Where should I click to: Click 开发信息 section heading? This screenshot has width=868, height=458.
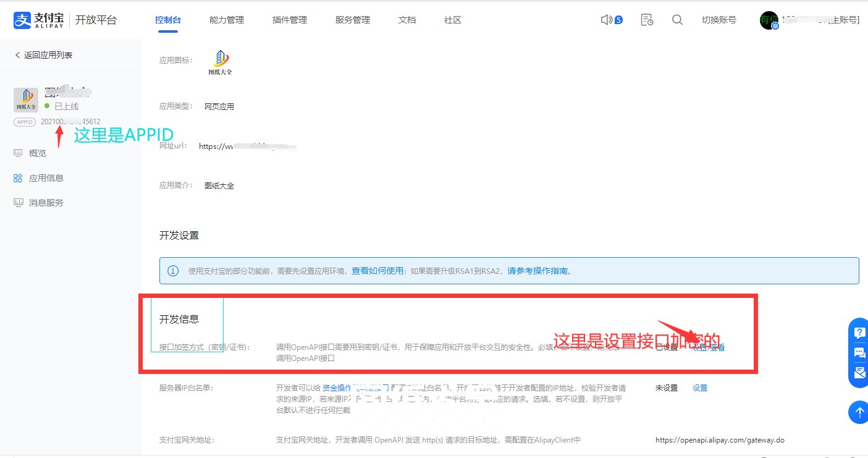pyautogui.click(x=179, y=319)
